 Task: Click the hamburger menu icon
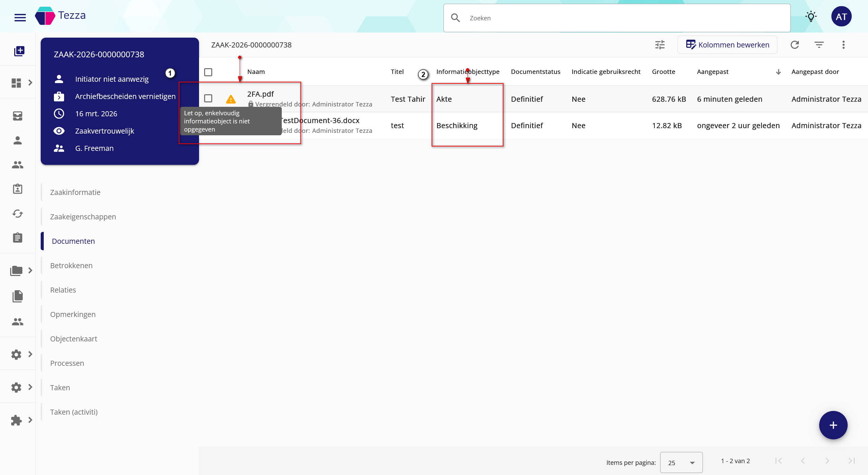point(20,17)
